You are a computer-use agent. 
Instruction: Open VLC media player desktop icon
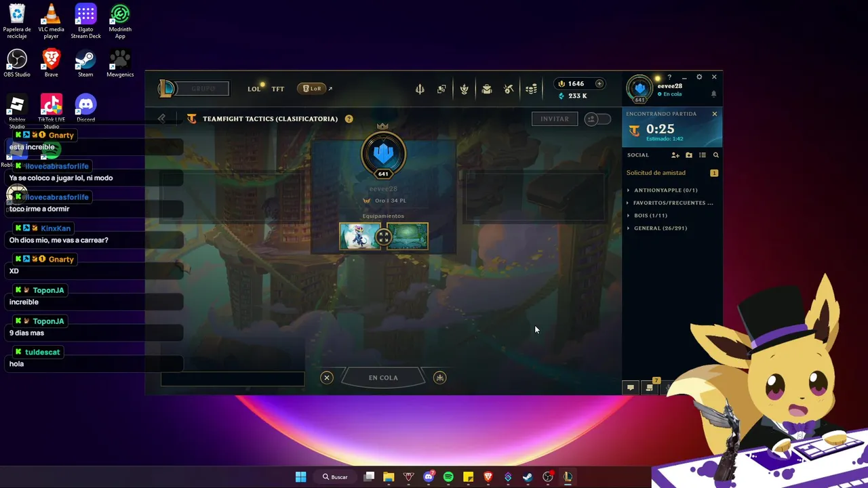coord(51,22)
